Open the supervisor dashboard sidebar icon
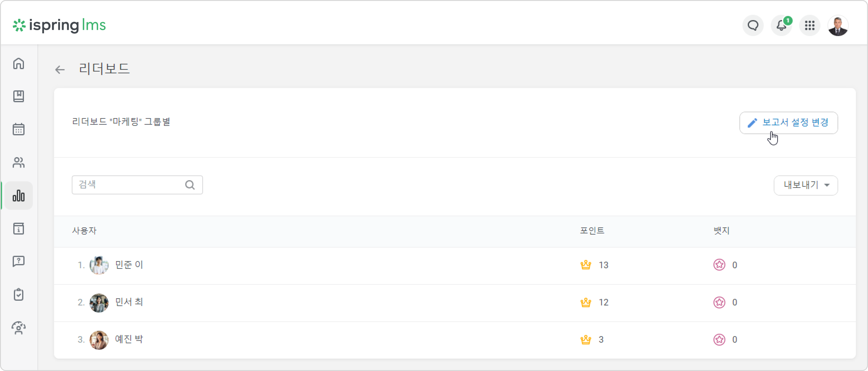The height and width of the screenshot is (371, 868). click(18, 328)
